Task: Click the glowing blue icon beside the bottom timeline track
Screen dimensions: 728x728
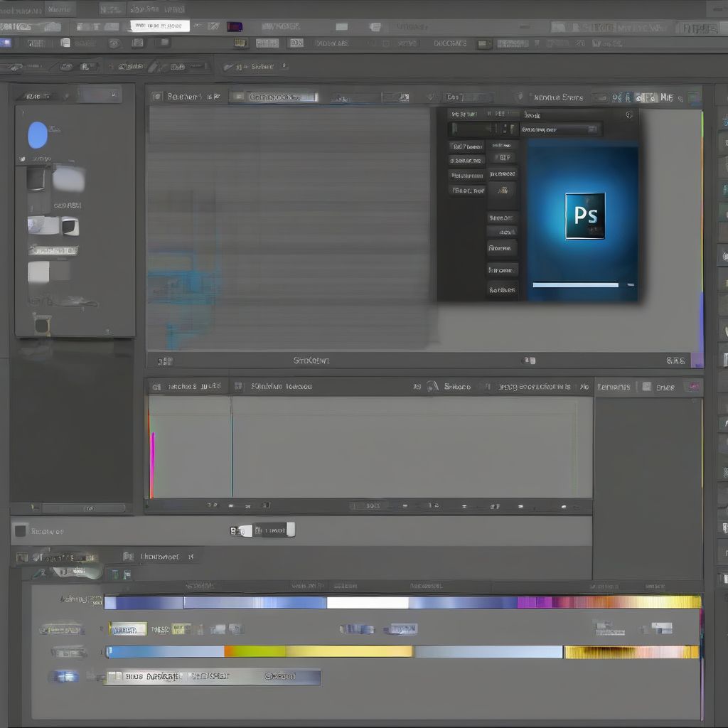Action: click(x=65, y=676)
